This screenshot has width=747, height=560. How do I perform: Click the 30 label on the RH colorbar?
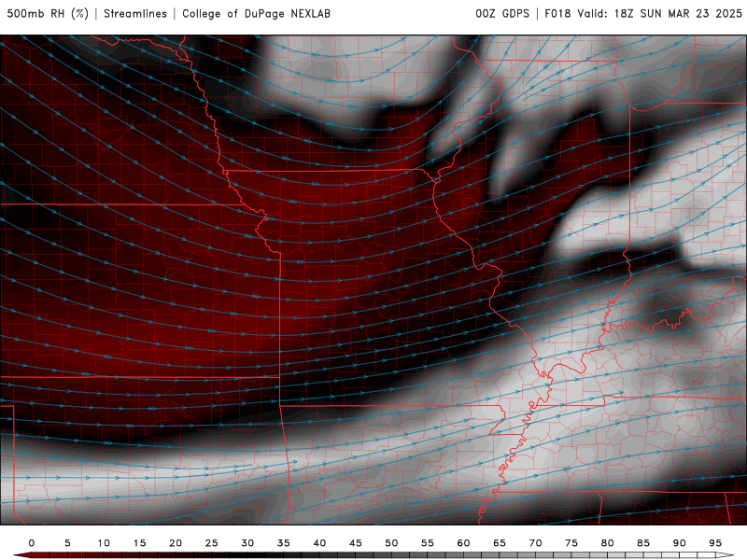click(247, 543)
